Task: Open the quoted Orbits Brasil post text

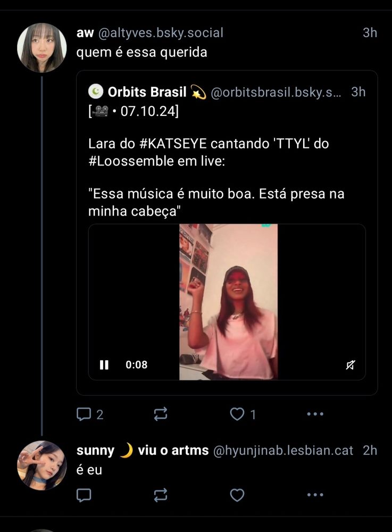Action: (216, 177)
